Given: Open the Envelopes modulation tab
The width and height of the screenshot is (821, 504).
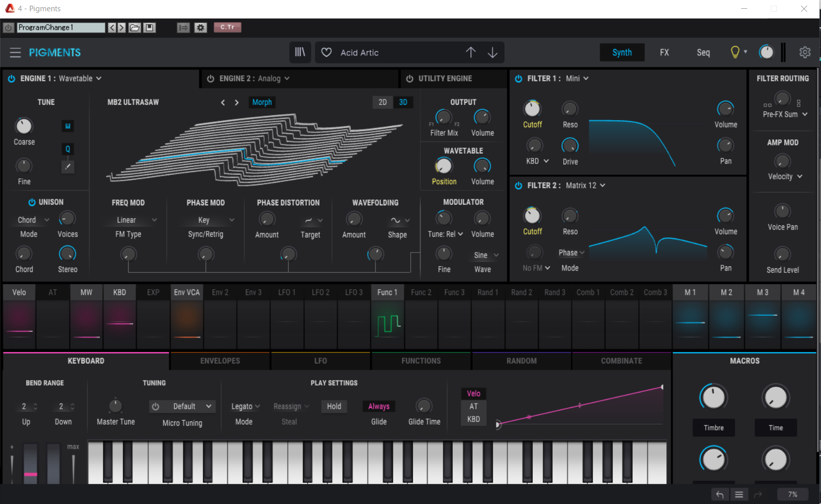Looking at the screenshot, I should point(220,361).
